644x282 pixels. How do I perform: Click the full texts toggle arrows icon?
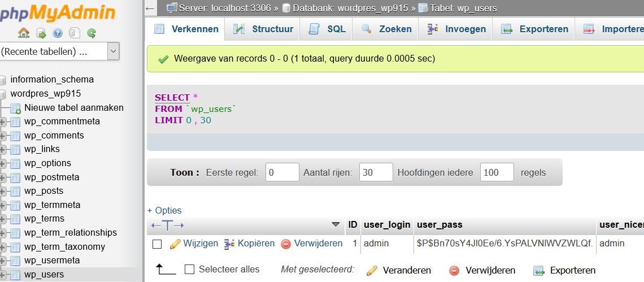coord(167,225)
